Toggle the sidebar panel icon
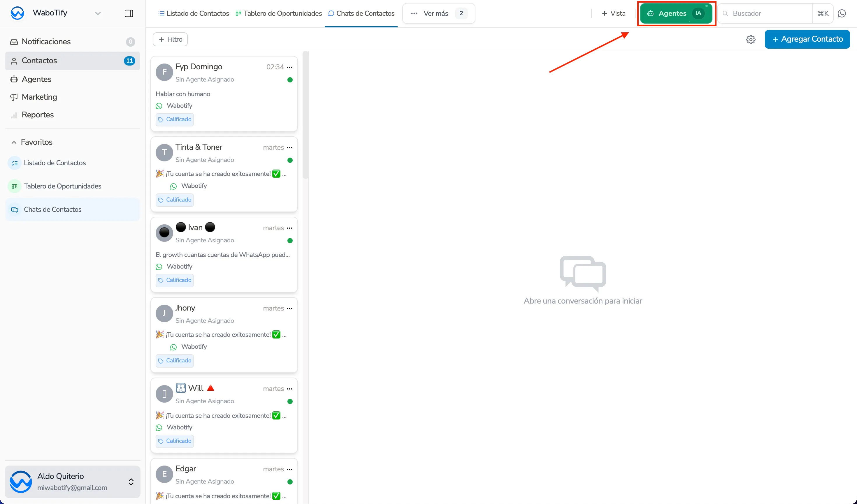Screen dimensions: 857x504 (129, 13)
